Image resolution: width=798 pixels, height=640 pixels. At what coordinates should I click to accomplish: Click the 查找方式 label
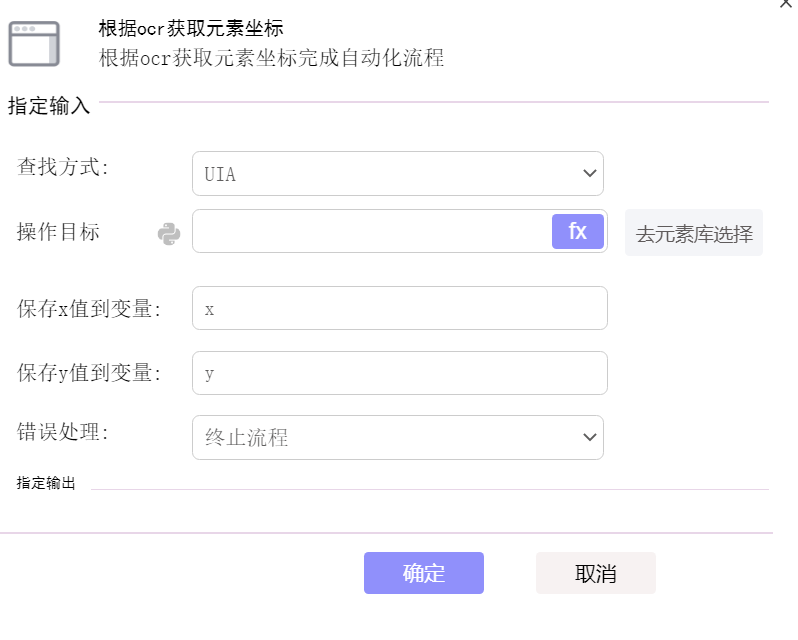(x=63, y=167)
